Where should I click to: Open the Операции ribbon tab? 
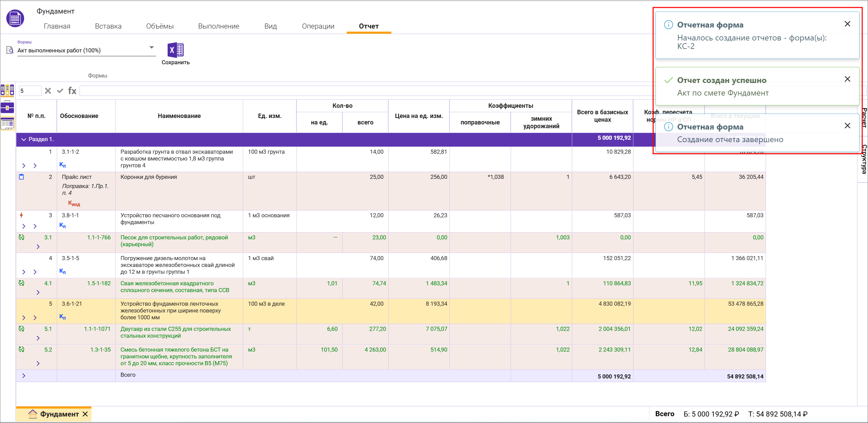(318, 26)
